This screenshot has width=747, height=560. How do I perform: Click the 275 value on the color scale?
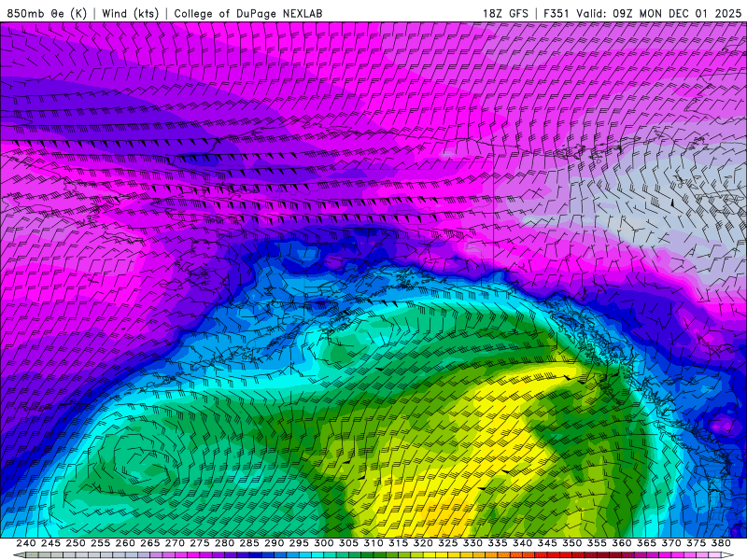coord(200,543)
